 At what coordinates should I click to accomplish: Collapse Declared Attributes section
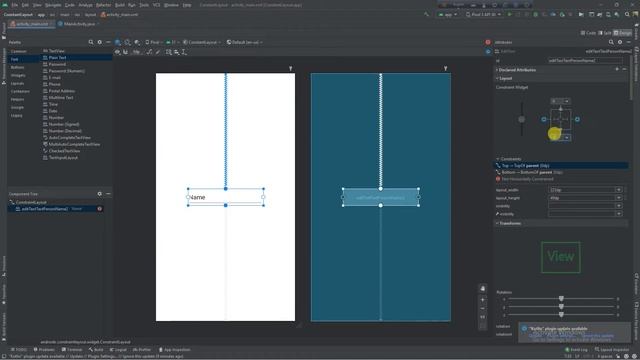497,70
